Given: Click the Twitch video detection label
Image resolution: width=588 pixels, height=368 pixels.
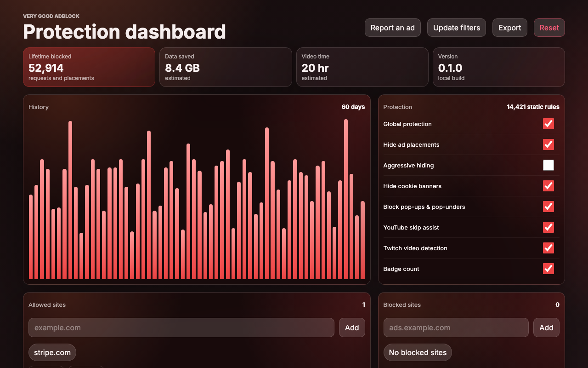Looking at the screenshot, I should (x=415, y=248).
